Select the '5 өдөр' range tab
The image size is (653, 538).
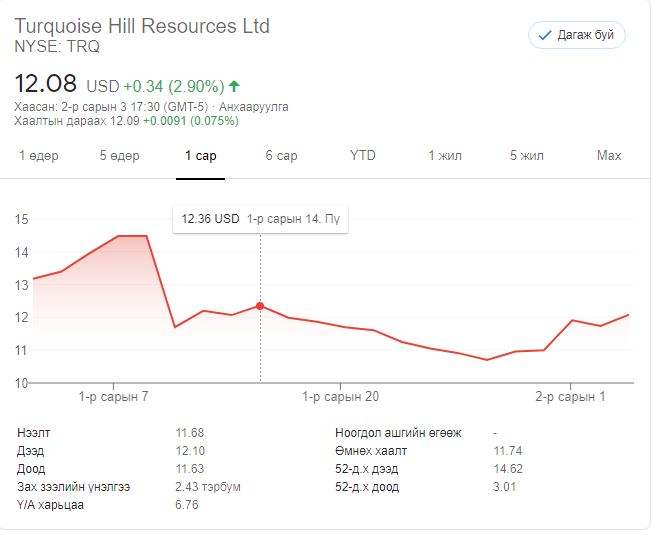120,156
